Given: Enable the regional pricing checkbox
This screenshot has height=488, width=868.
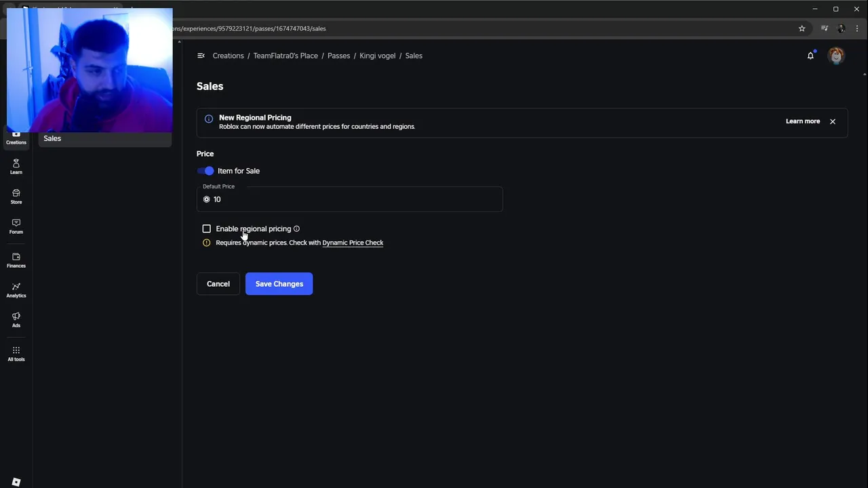Looking at the screenshot, I should click(207, 229).
